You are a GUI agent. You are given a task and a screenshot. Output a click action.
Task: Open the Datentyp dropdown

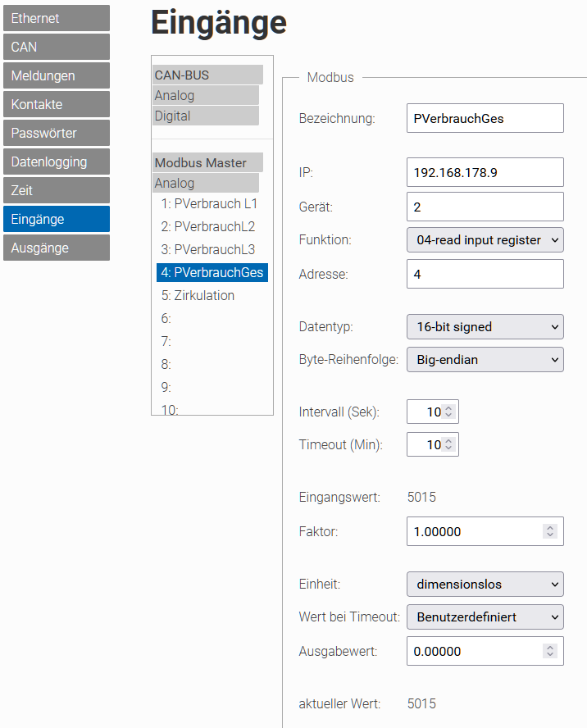tap(485, 327)
